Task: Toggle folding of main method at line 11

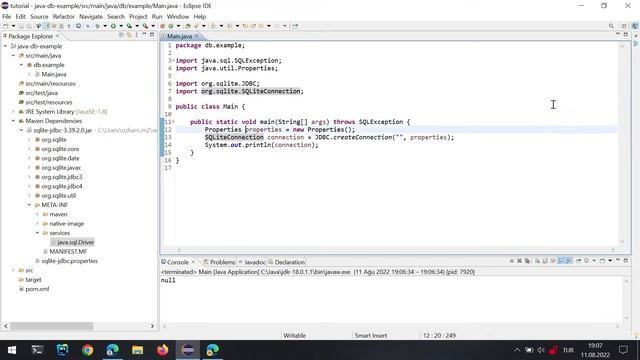Action: click(x=173, y=122)
